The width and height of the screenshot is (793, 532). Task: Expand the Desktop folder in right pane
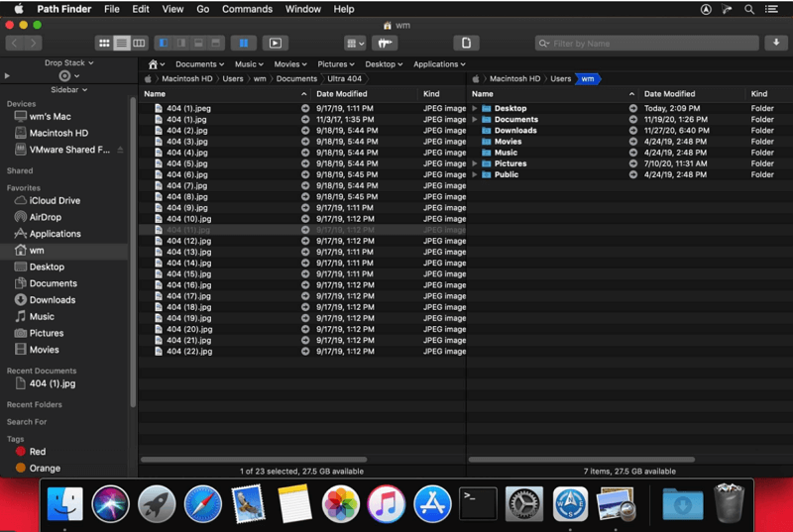475,108
